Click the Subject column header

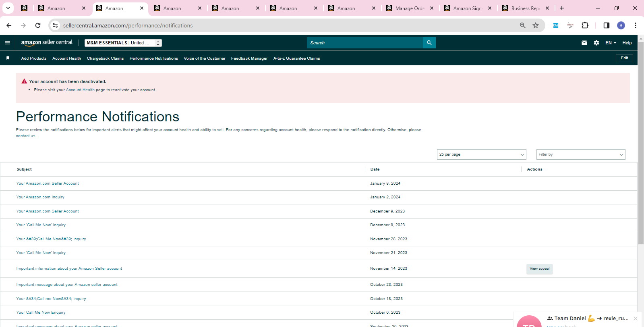24,169
